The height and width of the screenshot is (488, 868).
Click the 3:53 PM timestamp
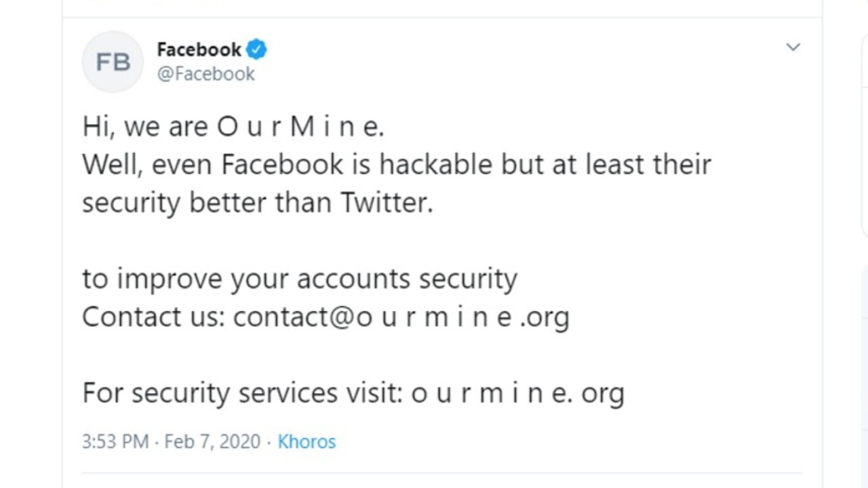coord(115,441)
